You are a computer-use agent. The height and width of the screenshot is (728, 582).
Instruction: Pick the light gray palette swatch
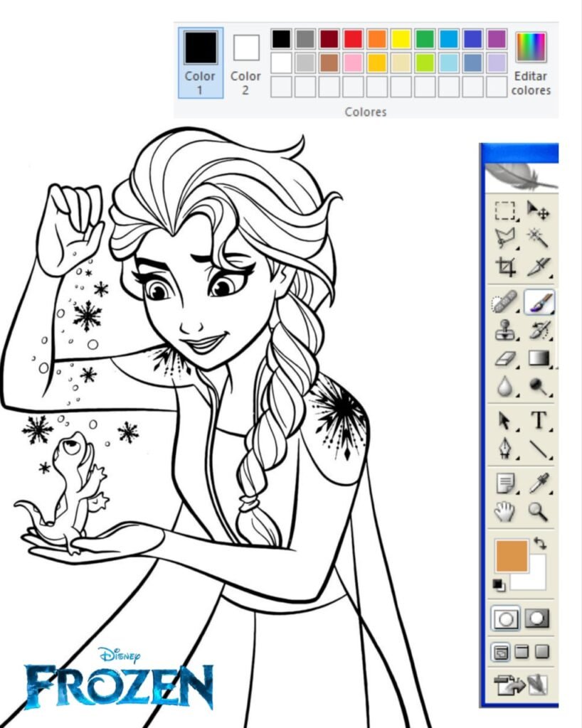[305, 63]
